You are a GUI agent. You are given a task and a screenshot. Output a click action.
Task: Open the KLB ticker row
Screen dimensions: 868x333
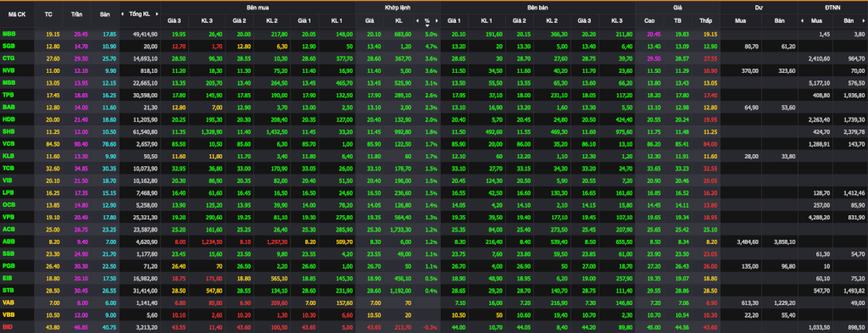tap(434, 156)
